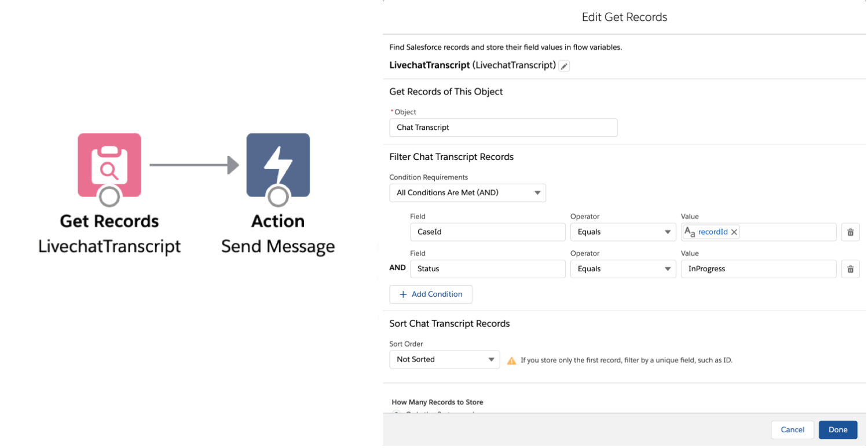Delete the CaseId condition using its trash icon
Screen dimensions: 868x448
850,232
